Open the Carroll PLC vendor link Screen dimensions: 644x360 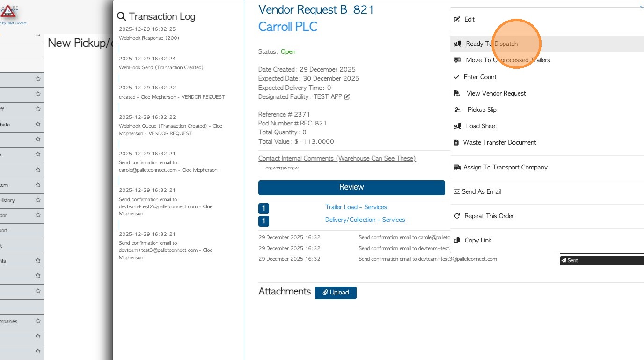tap(288, 27)
